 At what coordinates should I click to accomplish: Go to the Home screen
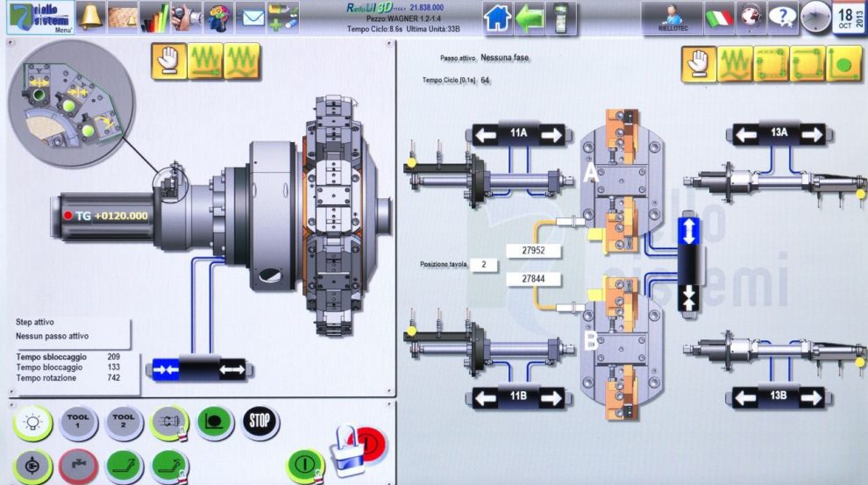click(x=496, y=18)
